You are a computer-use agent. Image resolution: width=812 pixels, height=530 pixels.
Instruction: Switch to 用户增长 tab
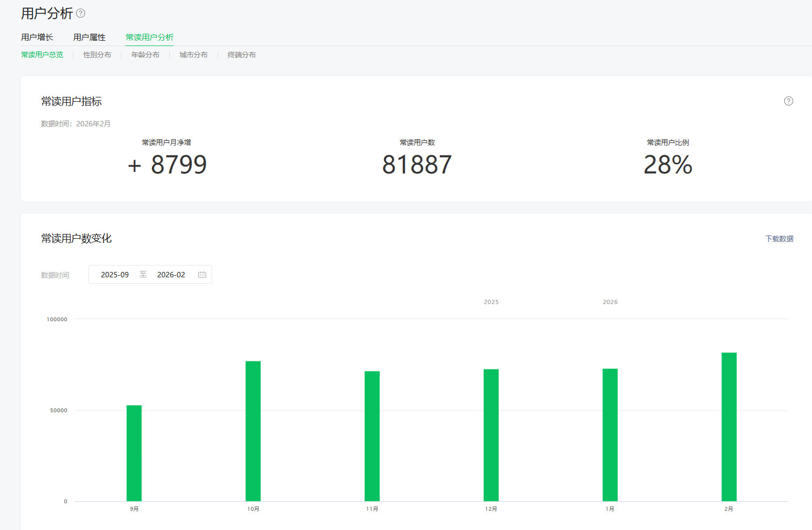click(37, 37)
